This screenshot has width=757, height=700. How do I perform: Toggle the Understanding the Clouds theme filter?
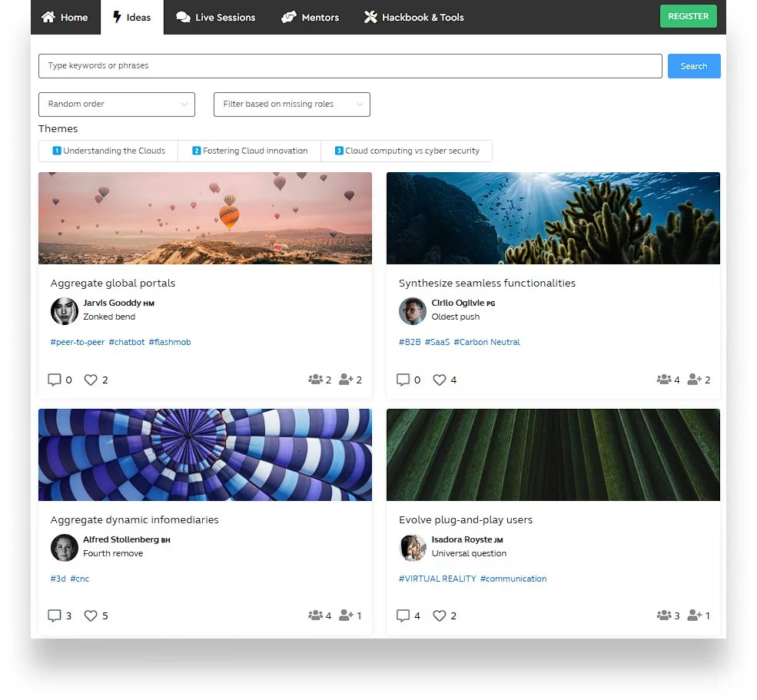(108, 151)
